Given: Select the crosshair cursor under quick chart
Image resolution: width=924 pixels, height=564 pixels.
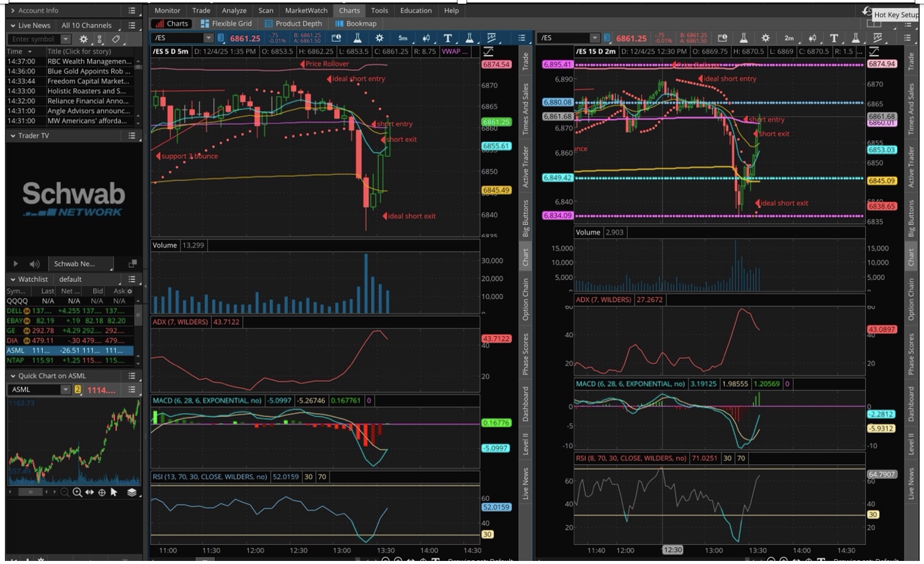Looking at the screenshot, I should pyautogui.click(x=102, y=492).
